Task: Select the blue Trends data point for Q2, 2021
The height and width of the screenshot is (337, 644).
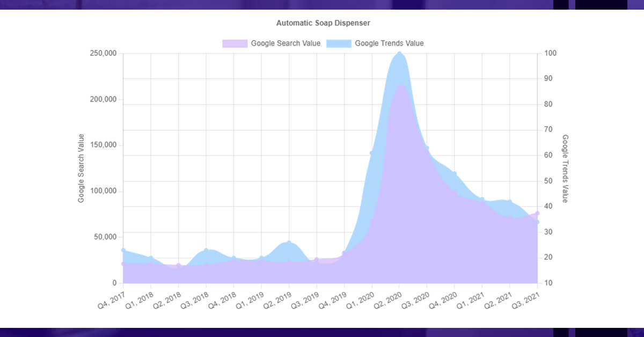Action: 510,202
